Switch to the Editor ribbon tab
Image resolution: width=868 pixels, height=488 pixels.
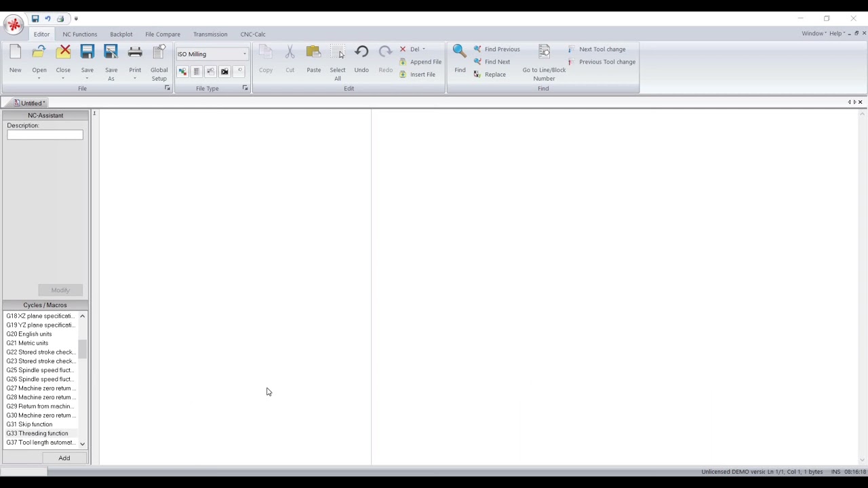42,34
